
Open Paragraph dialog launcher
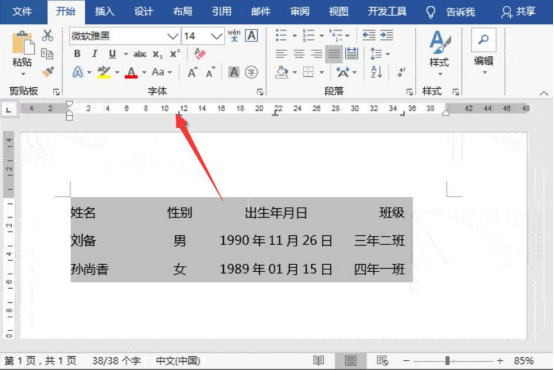click(409, 92)
